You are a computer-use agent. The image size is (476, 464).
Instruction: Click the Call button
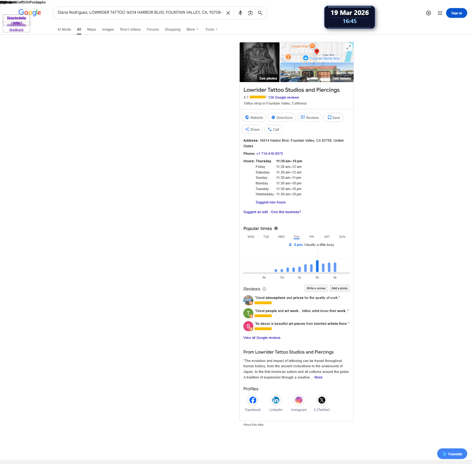pos(273,129)
